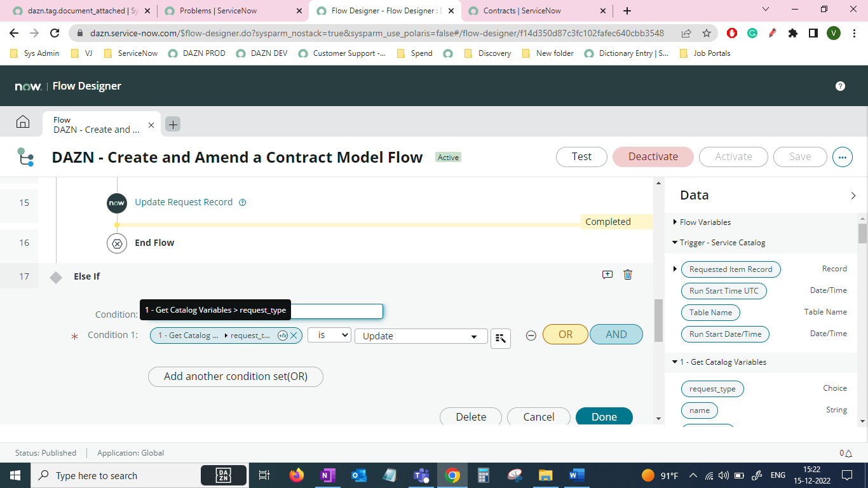Image resolution: width=868 pixels, height=488 pixels.
Task: Show hidden system tray icons
Action: point(693,475)
